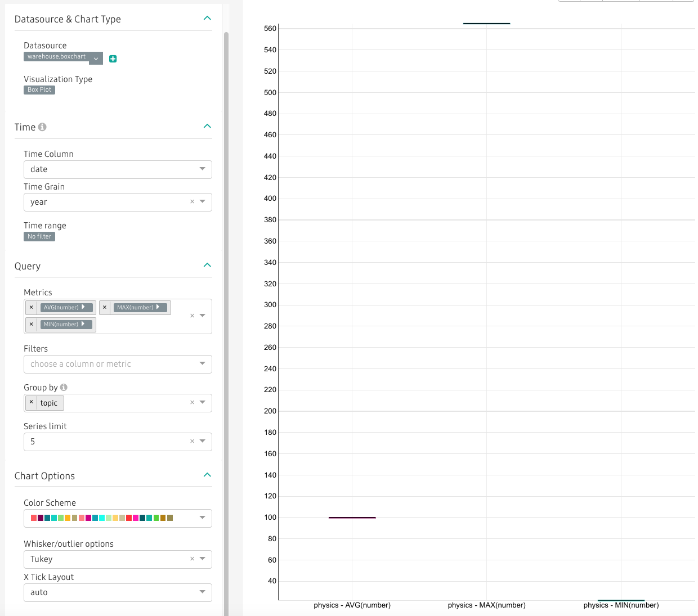Remove the AVG(number) metric
Image resolution: width=698 pixels, height=616 pixels.
(x=32, y=307)
